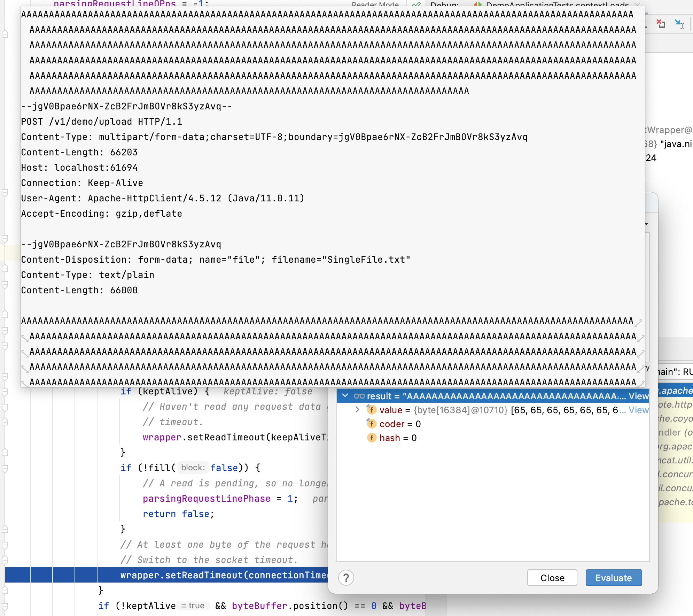Image resolution: width=693 pixels, height=616 pixels.
Task: Select the coder = 0 field row
Action: pos(493,424)
